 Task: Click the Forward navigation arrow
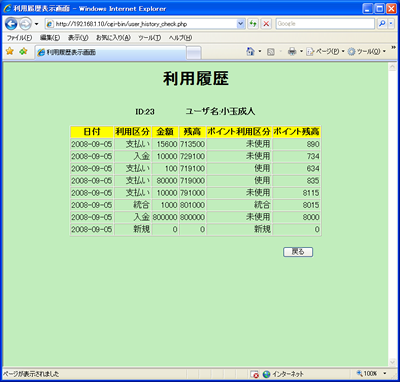click(25, 24)
